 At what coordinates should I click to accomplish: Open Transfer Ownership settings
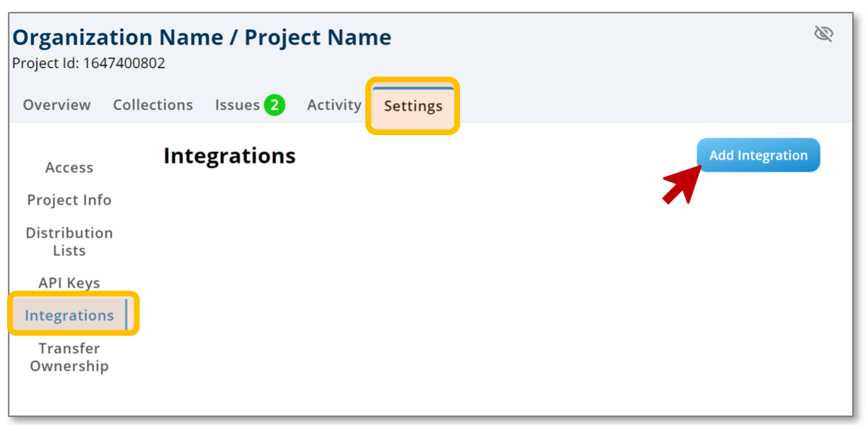[x=69, y=357]
